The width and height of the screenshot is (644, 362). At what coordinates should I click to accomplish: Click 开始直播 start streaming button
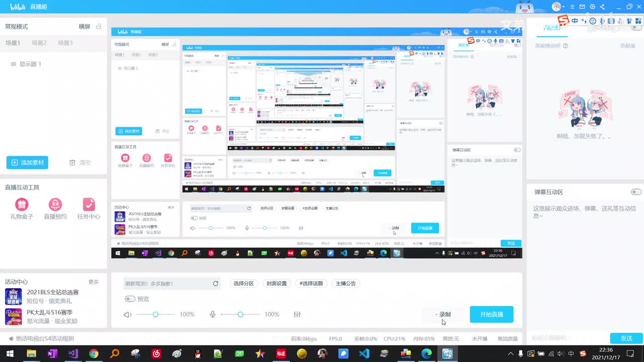[492, 314]
